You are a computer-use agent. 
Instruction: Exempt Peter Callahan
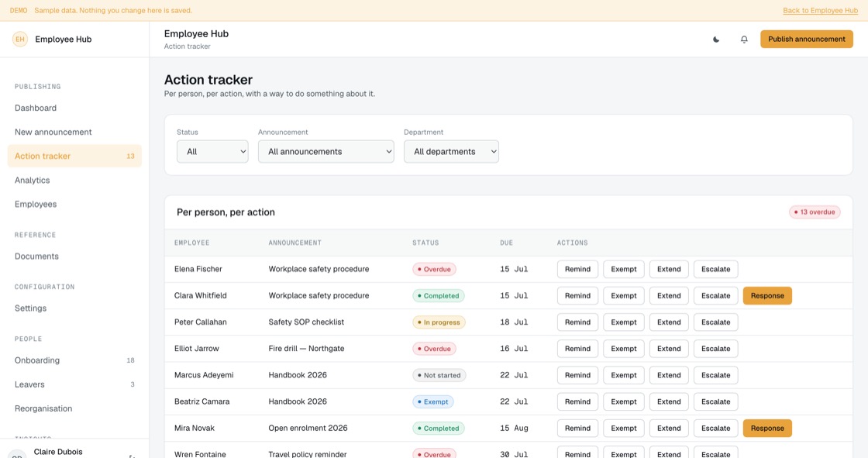coord(624,322)
